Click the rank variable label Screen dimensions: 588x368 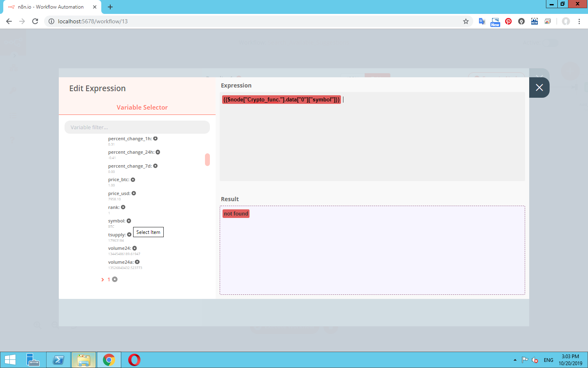tap(114, 207)
